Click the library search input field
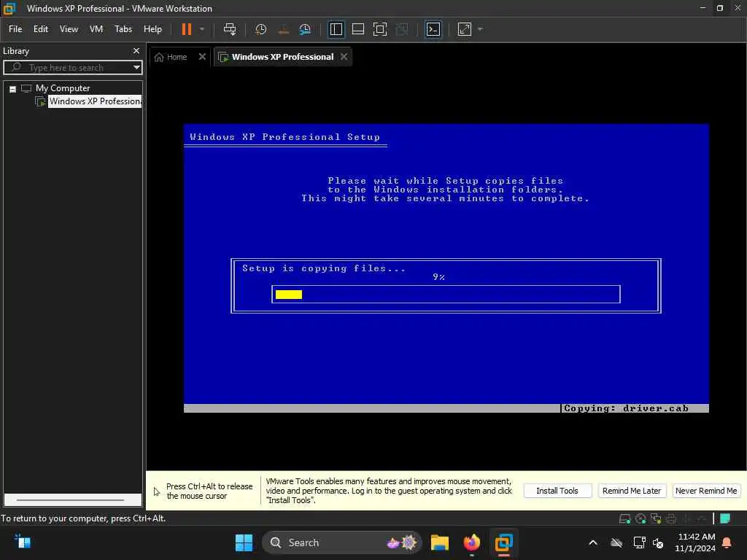The width and height of the screenshot is (747, 560). pos(71,67)
